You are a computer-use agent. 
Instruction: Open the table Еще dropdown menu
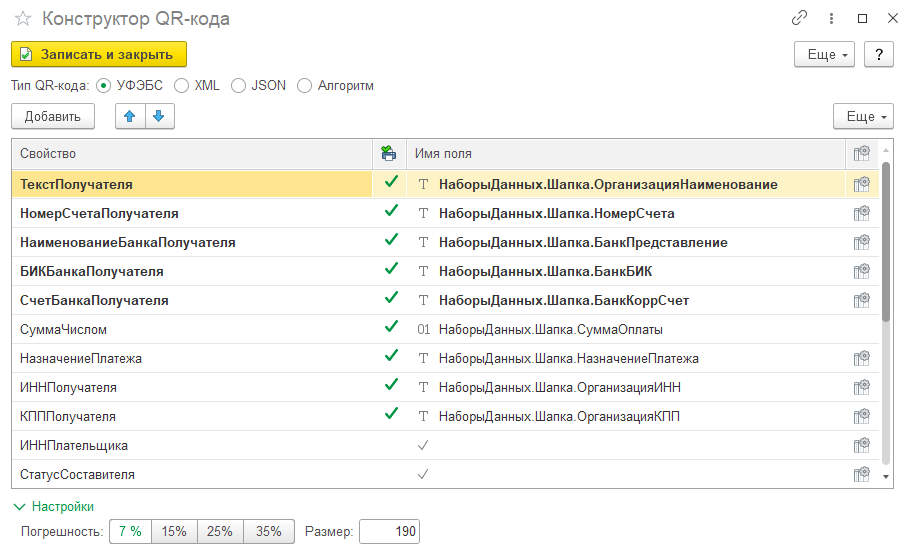863,117
